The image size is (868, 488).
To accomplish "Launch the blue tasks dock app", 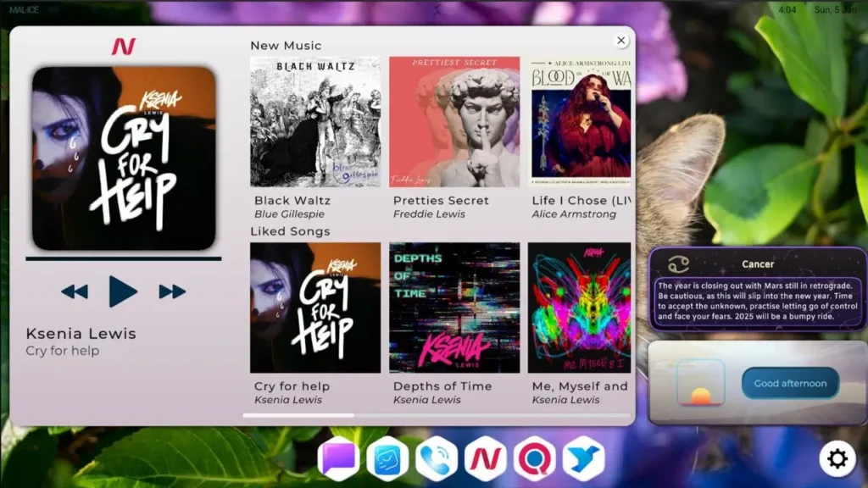I will click(x=387, y=458).
